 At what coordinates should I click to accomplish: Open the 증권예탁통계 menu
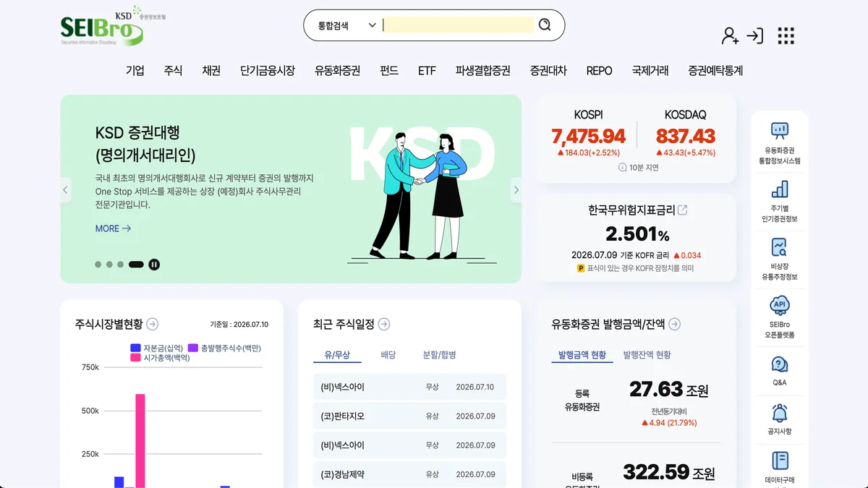(x=715, y=71)
